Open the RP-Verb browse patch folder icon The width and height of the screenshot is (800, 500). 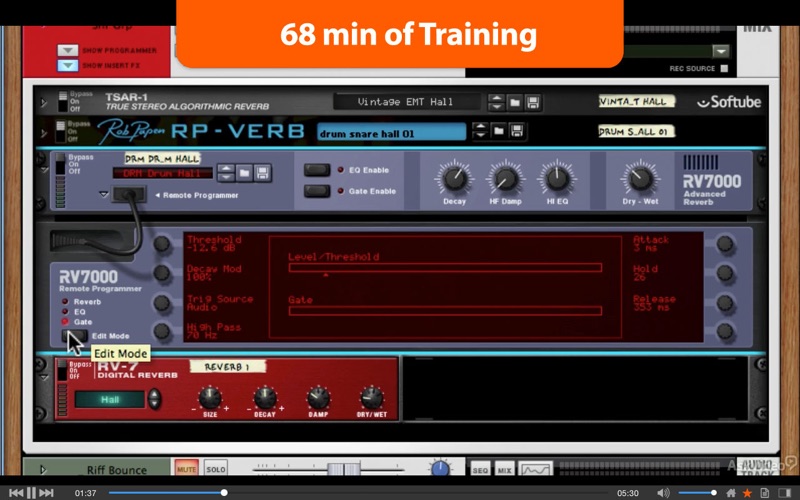coord(498,131)
